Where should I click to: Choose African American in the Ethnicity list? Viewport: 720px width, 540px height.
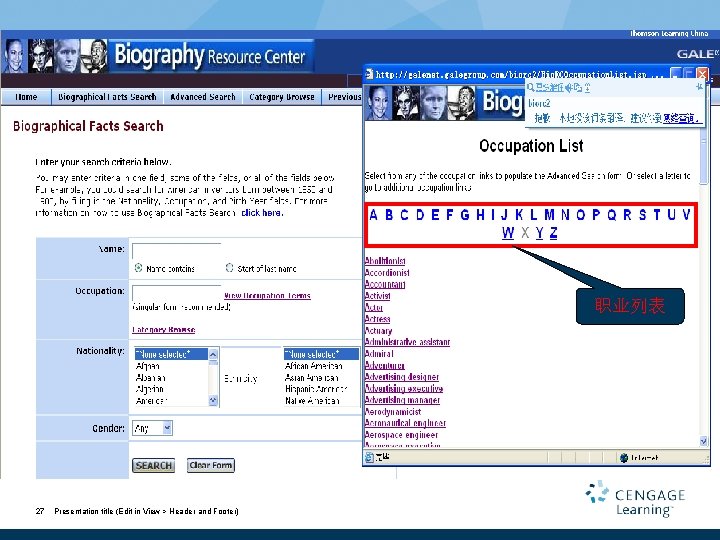tap(314, 366)
